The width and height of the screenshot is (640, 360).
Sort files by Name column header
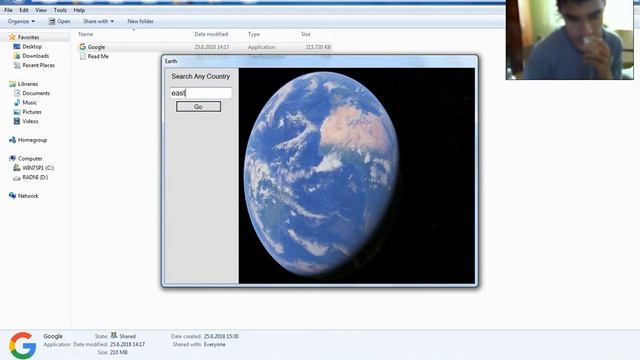pos(86,34)
